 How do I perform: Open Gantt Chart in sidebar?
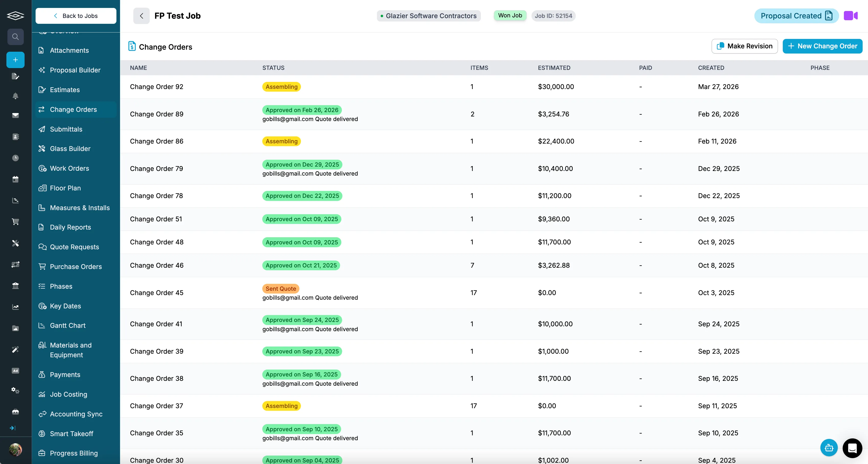pos(76,326)
